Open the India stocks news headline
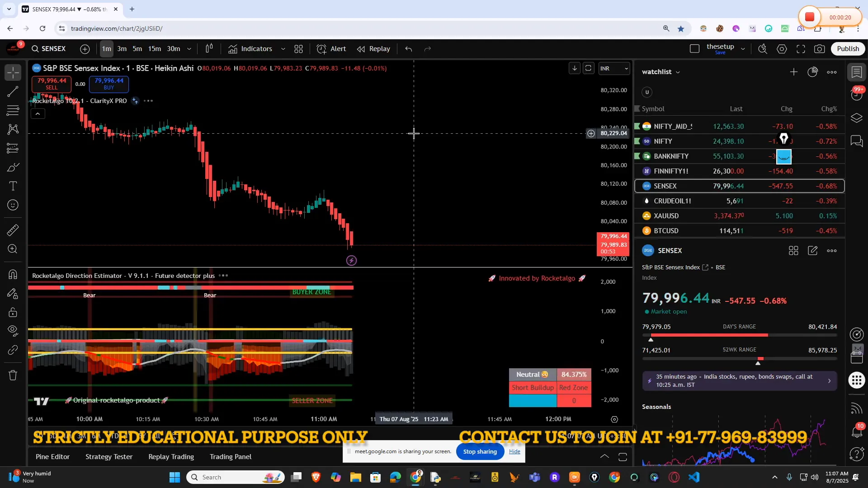The image size is (868, 488). click(x=740, y=381)
